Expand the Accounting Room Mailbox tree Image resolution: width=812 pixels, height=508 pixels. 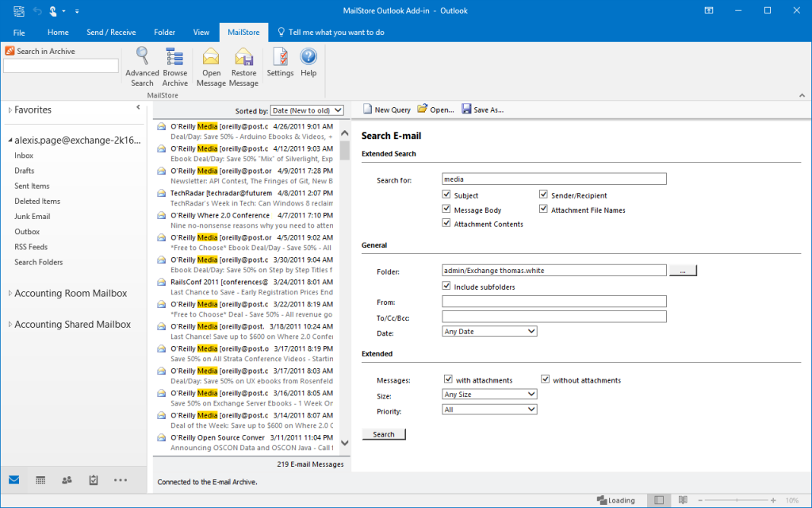(x=10, y=294)
